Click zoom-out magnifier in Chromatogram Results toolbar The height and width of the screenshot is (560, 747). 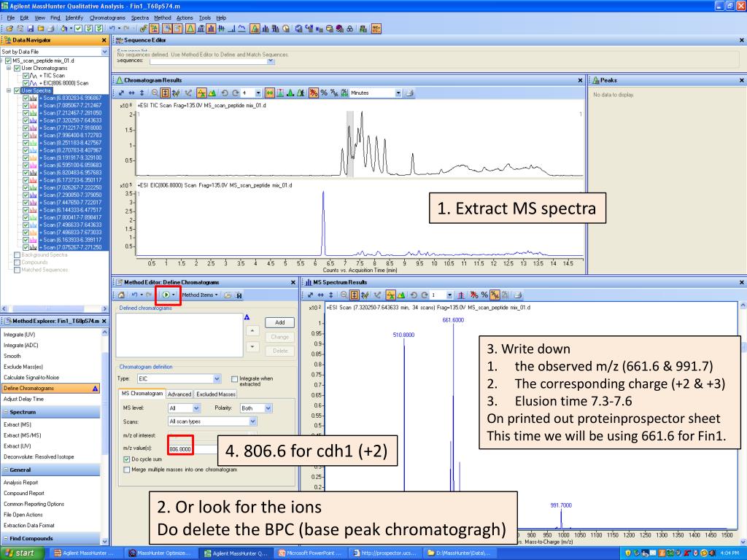[x=155, y=93]
